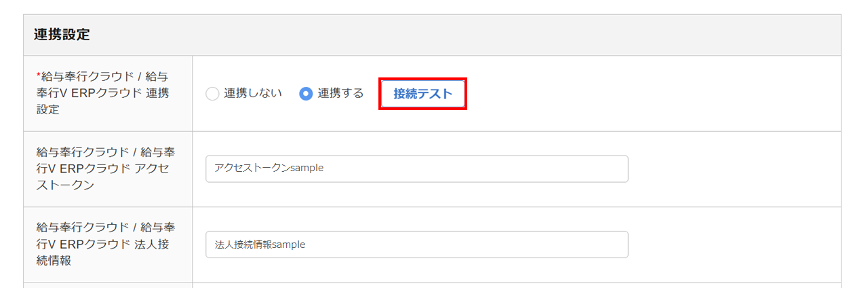
Task: Click the 連携しない label text
Action: (253, 93)
